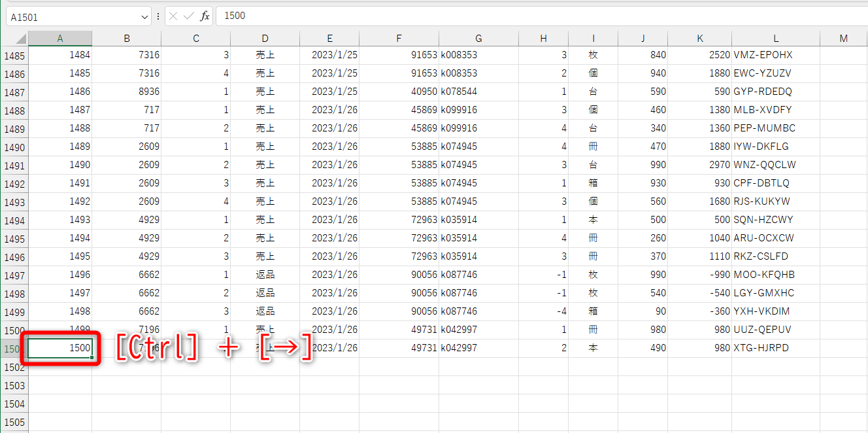The height and width of the screenshot is (433, 868).
Task: Click the formula bar enter checkmark icon
Action: [188, 16]
